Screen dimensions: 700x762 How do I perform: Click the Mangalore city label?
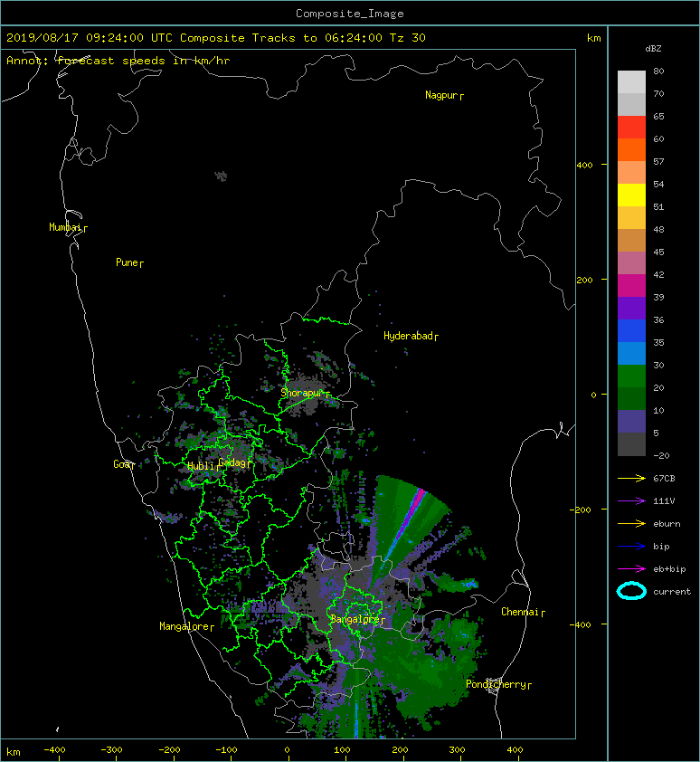point(184,626)
